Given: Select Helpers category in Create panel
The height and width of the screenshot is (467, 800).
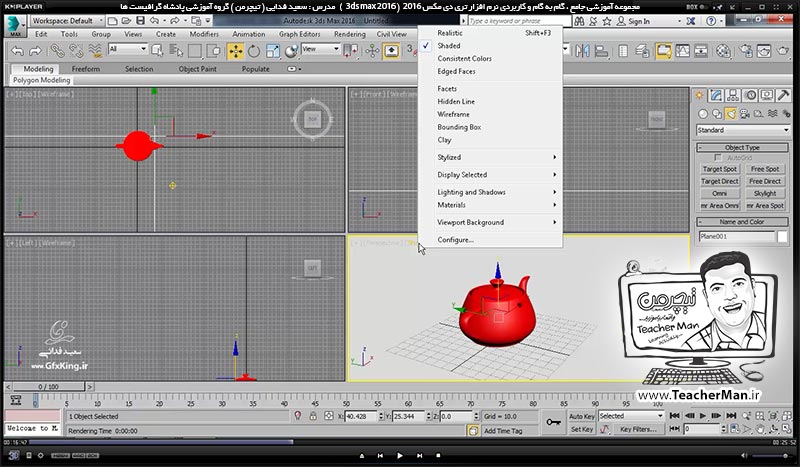Looking at the screenshot, I should 759,114.
